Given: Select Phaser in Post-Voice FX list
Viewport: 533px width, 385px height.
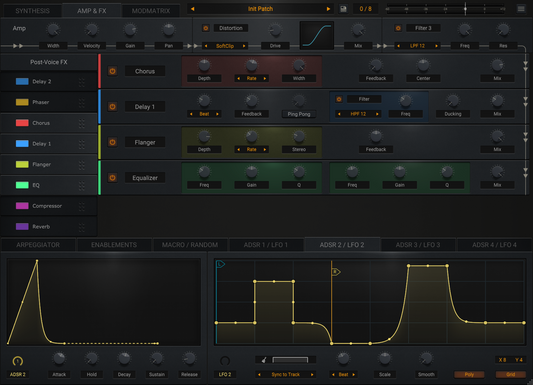Looking at the screenshot, I should (x=49, y=103).
